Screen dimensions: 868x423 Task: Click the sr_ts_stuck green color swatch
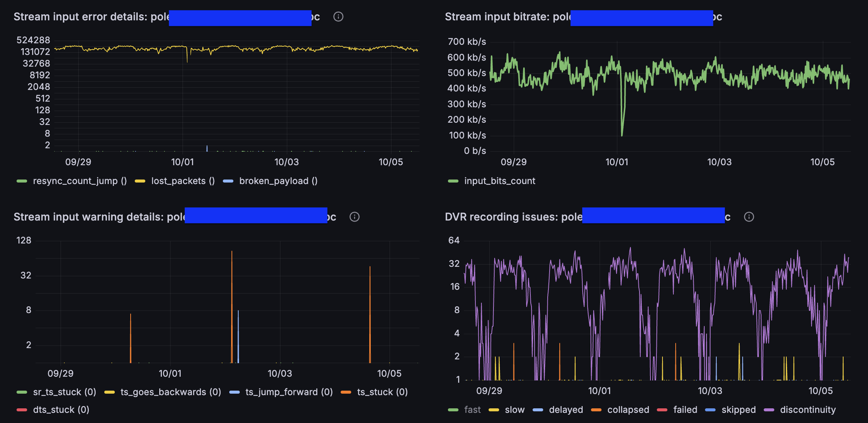click(x=22, y=392)
